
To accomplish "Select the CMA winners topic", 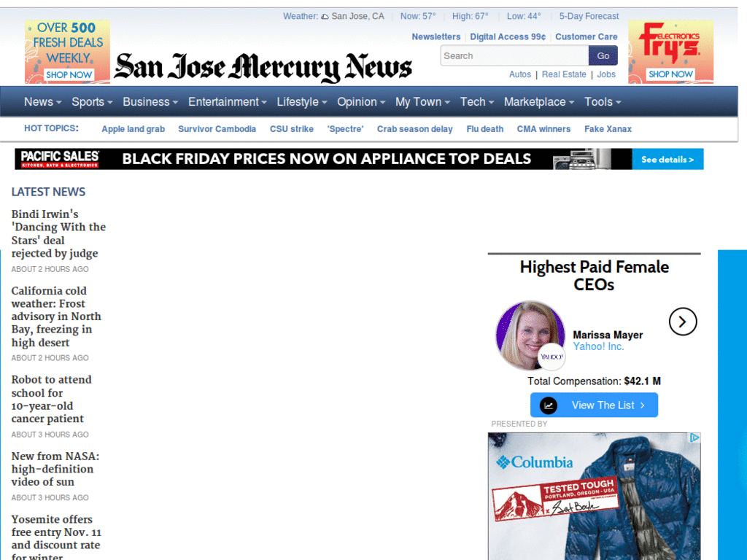I will (x=543, y=129).
